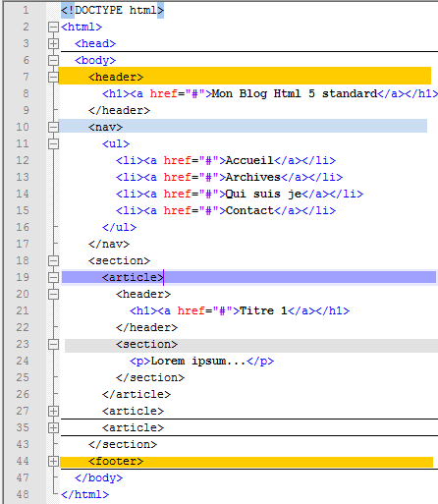
Task: Expand the folded article on line 35
Action: [x=53, y=427]
